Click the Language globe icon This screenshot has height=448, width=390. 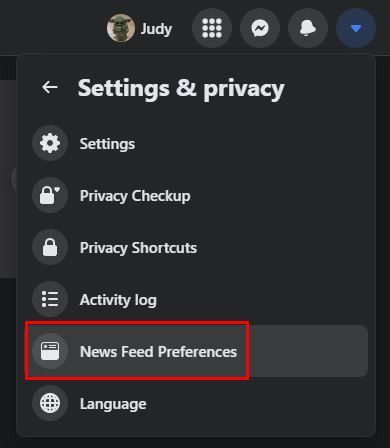click(50, 403)
